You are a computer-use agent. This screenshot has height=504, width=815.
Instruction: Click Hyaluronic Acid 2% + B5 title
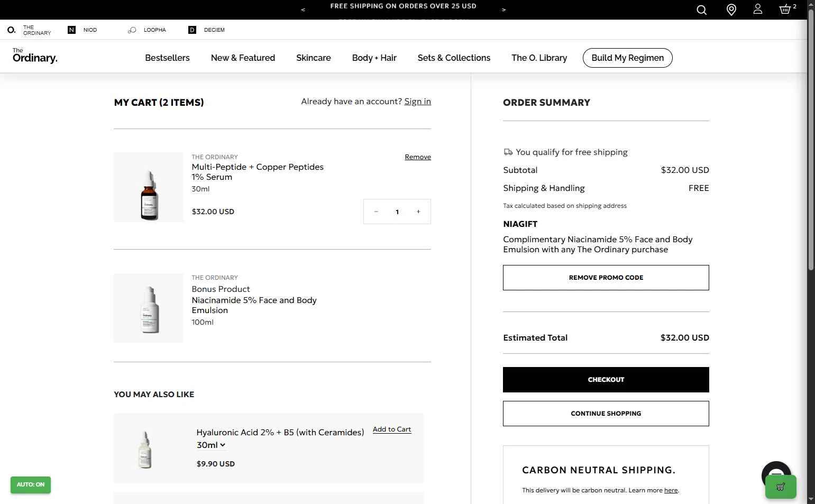(280, 432)
